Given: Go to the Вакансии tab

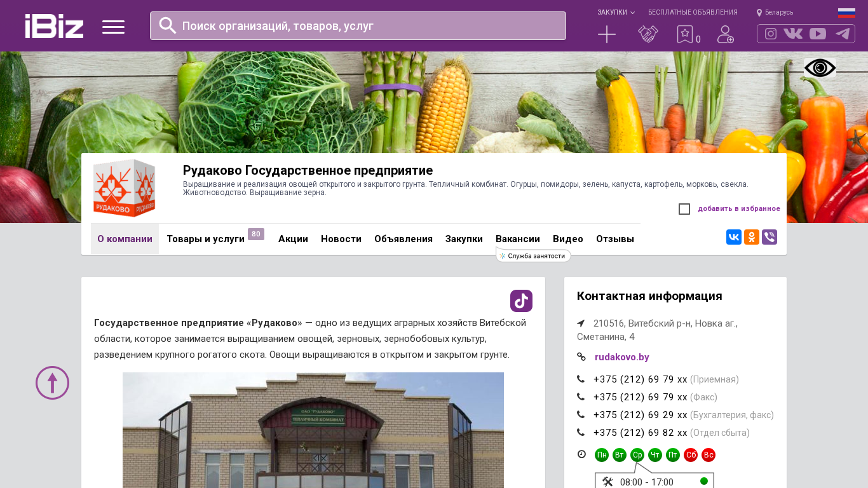Looking at the screenshot, I should pos(518,239).
